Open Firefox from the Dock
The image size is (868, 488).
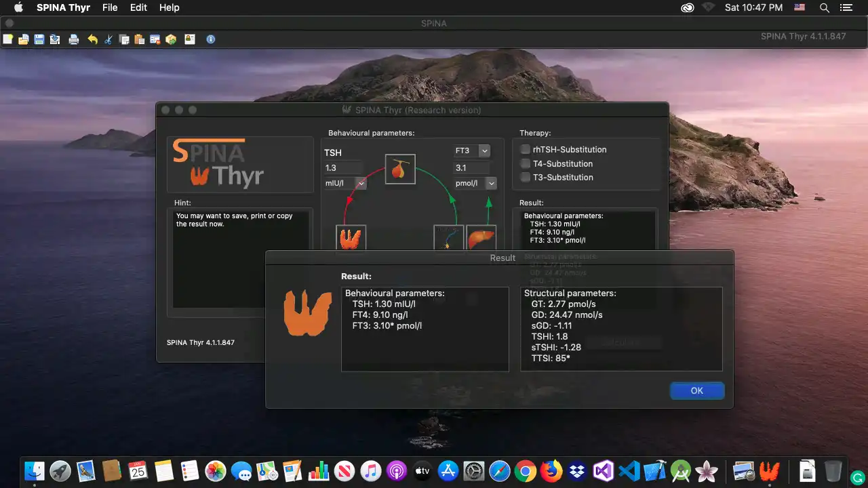tap(551, 470)
